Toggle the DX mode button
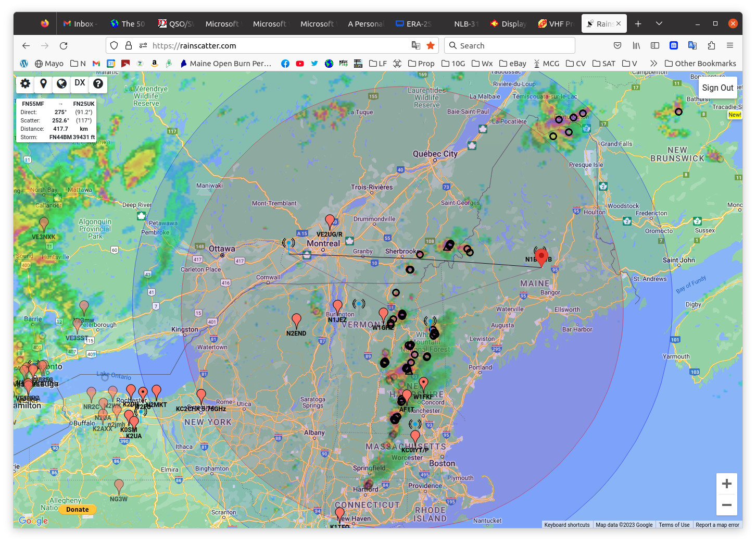This screenshot has height=543, width=756. [80, 83]
